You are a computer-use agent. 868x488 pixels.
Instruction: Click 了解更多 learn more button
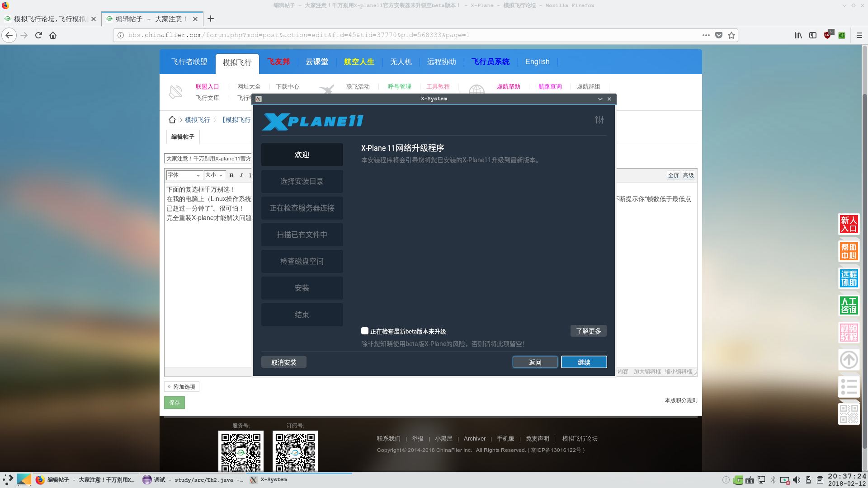pyautogui.click(x=589, y=331)
